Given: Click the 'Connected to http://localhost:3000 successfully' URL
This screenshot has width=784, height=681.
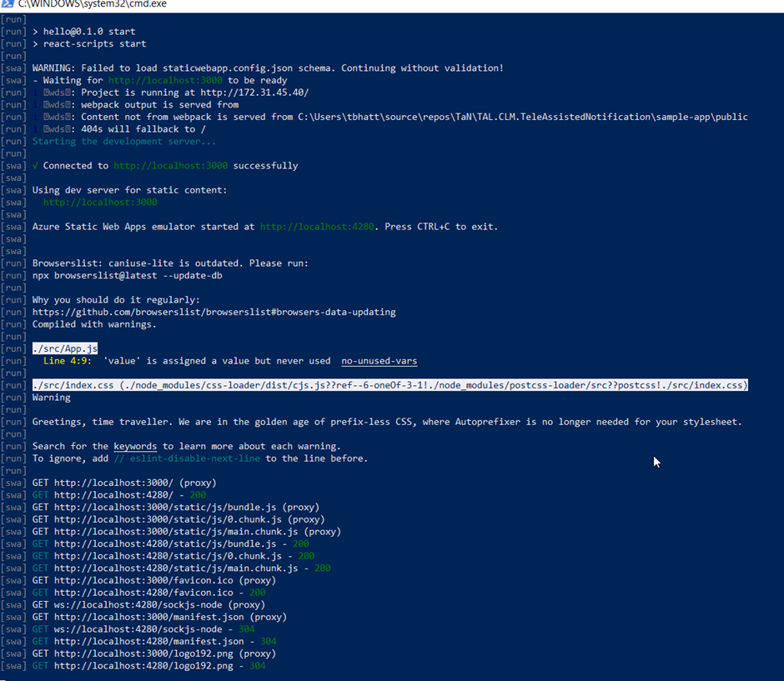Looking at the screenshot, I should click(170, 165).
